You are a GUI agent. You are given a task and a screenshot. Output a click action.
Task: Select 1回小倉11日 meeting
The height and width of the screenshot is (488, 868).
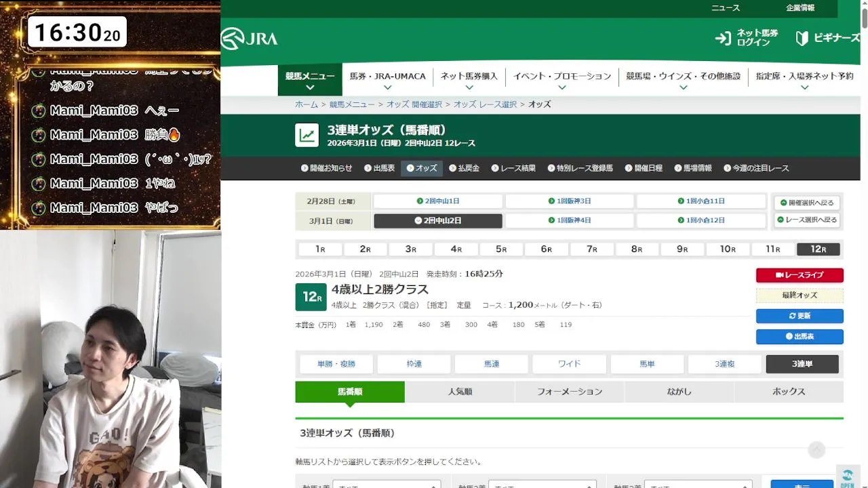click(701, 201)
